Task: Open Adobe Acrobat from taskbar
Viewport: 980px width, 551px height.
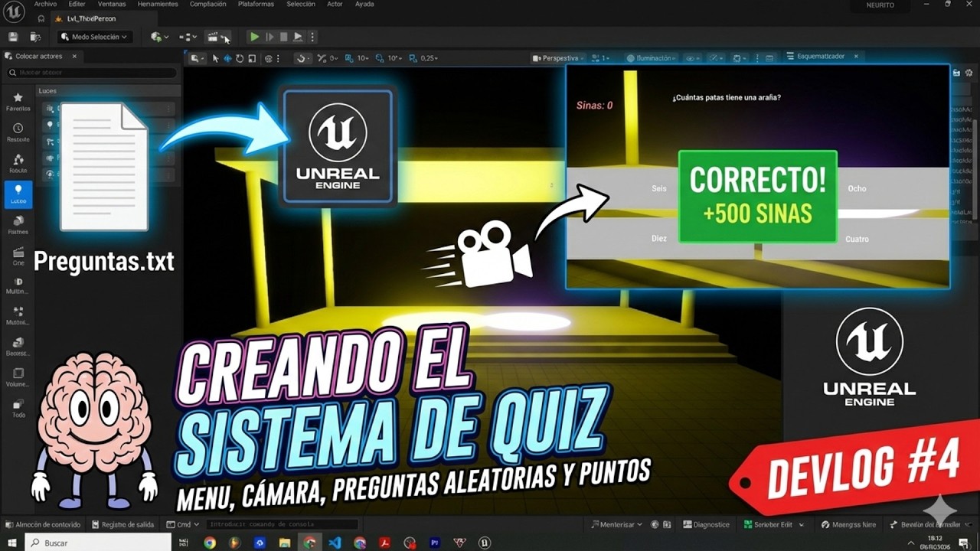Action: click(384, 543)
